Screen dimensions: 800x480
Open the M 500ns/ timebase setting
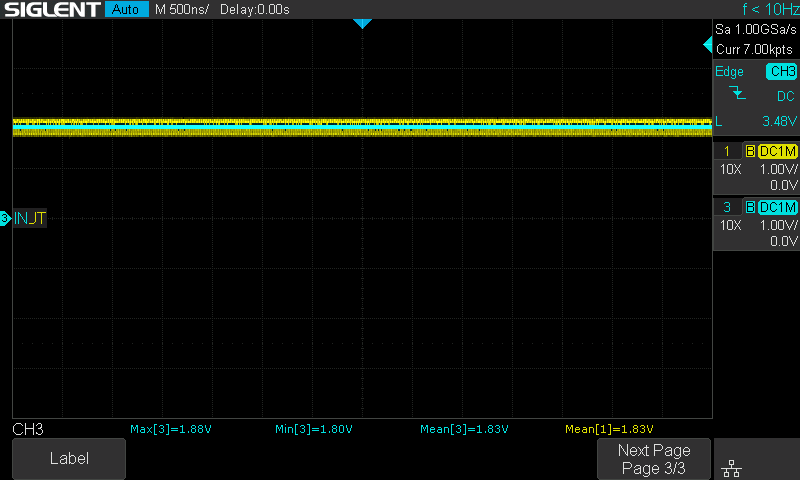tap(182, 10)
